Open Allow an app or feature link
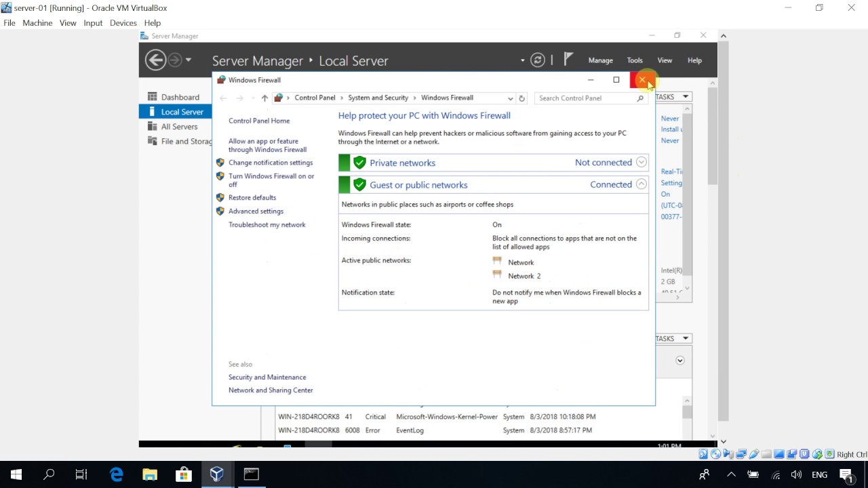The image size is (868, 488). 267,145
